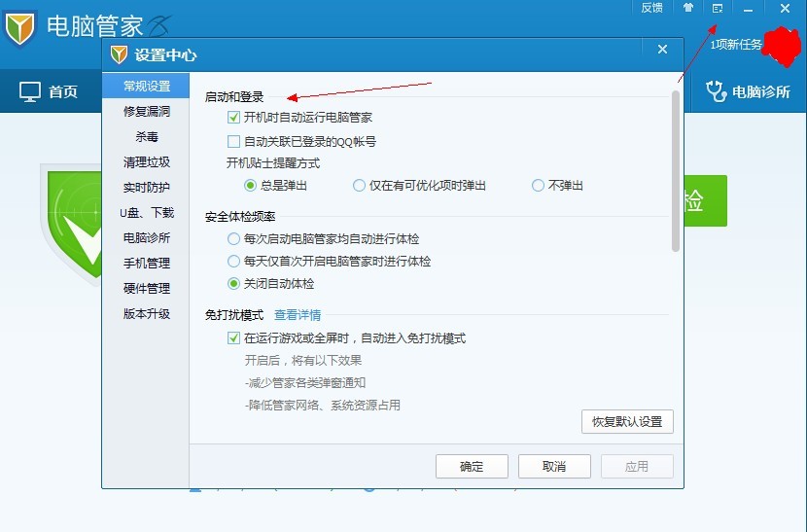Switch to 清理垃圾 settings tab
Viewport: 807px width, 532px height.
[146, 162]
